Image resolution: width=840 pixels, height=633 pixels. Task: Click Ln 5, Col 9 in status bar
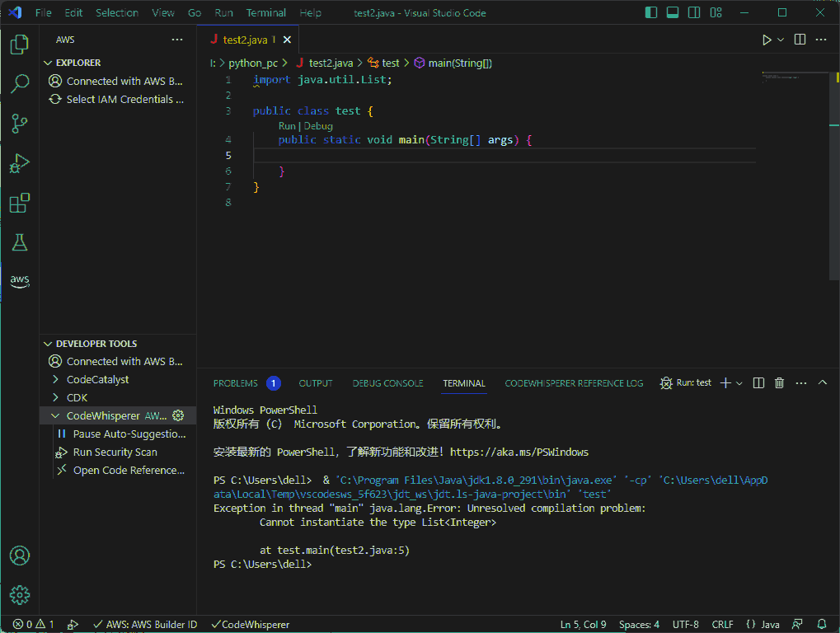click(583, 625)
